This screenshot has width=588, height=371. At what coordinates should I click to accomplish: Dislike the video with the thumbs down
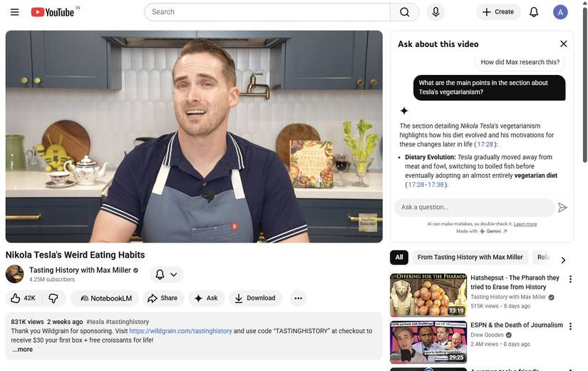53,298
